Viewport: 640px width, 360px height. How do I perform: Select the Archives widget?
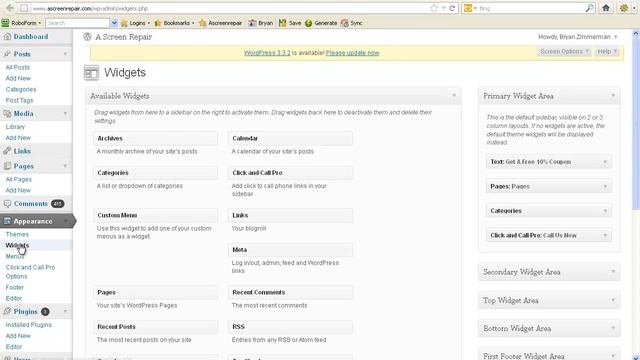point(155,138)
